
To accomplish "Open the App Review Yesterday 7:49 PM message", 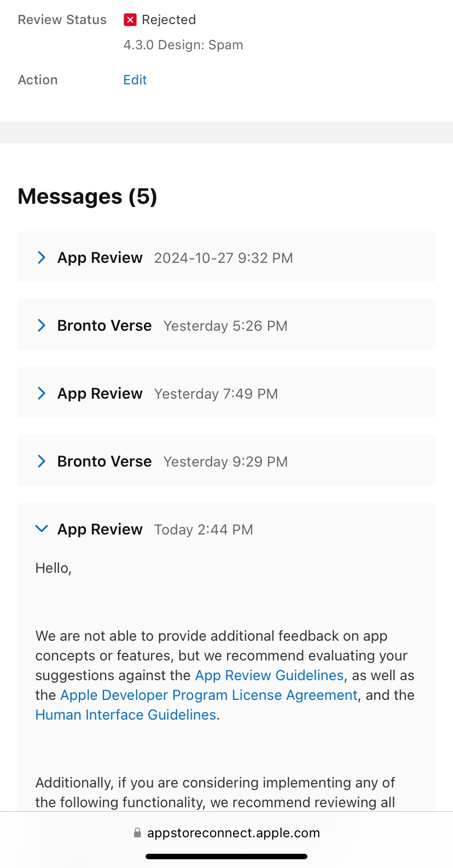I will tap(226, 393).
